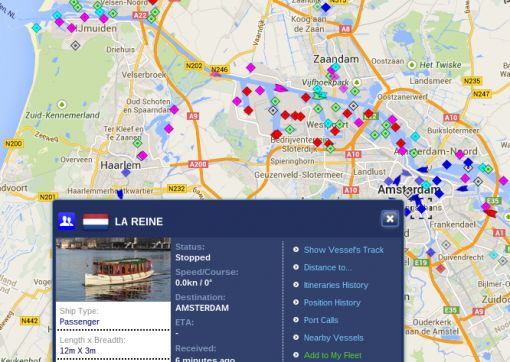
Task: Select green diamond marker below Te Zaanen label
Action: pos(138,144)
